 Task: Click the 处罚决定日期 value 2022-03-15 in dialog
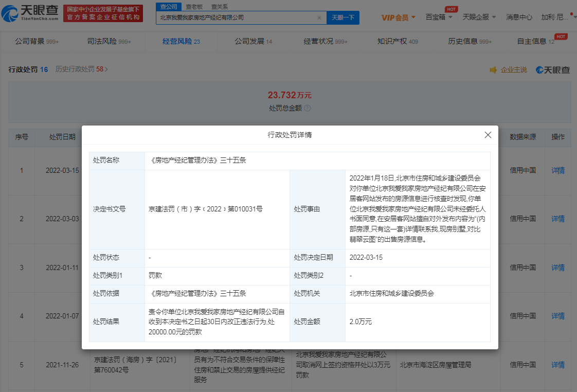click(366, 258)
